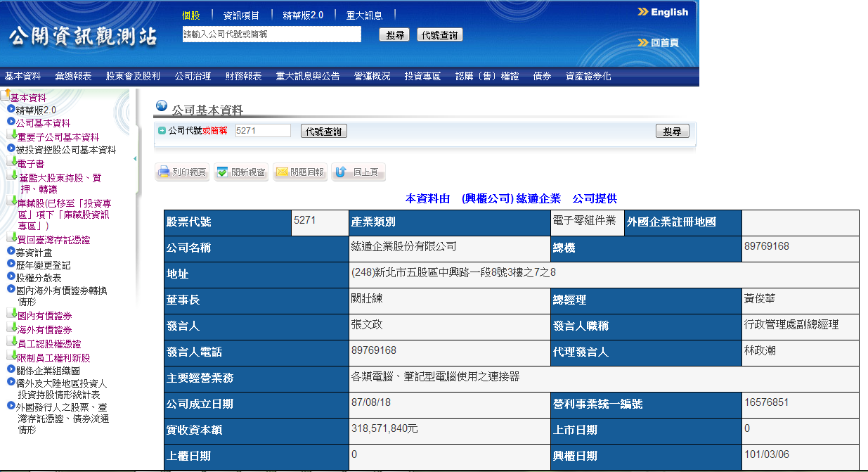
Task: Click the header 代號查詢 button
Action: point(440,34)
